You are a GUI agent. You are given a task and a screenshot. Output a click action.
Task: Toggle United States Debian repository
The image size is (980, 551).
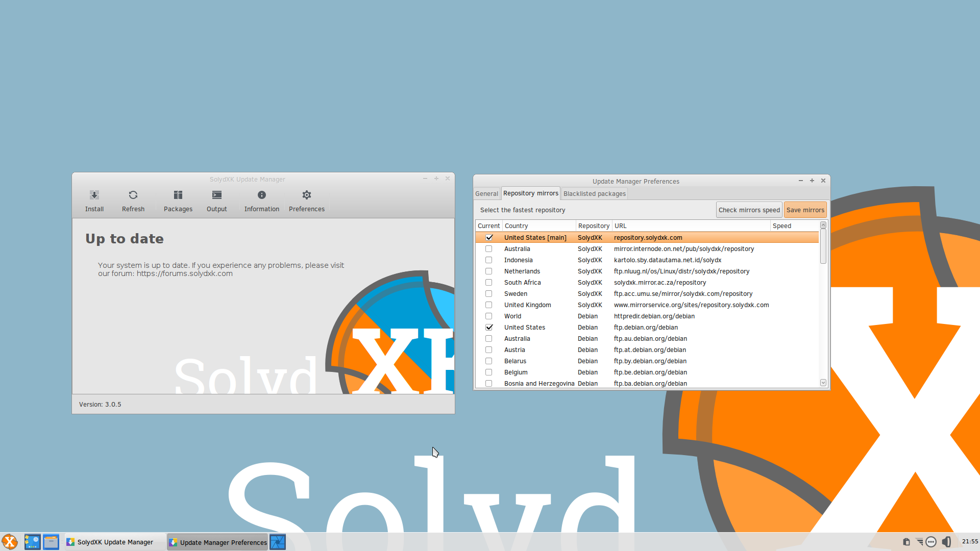[x=489, y=327]
